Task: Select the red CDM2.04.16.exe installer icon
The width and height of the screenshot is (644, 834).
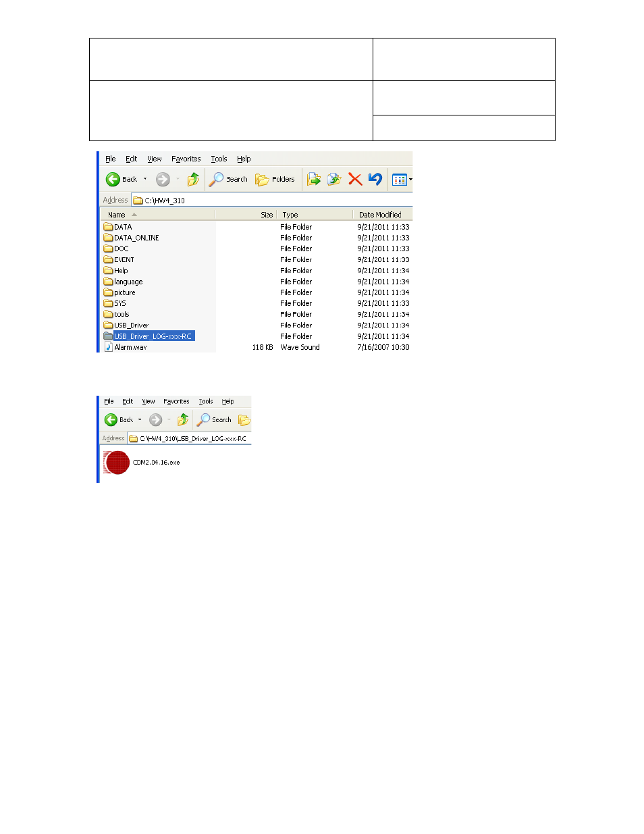Action: (x=117, y=463)
